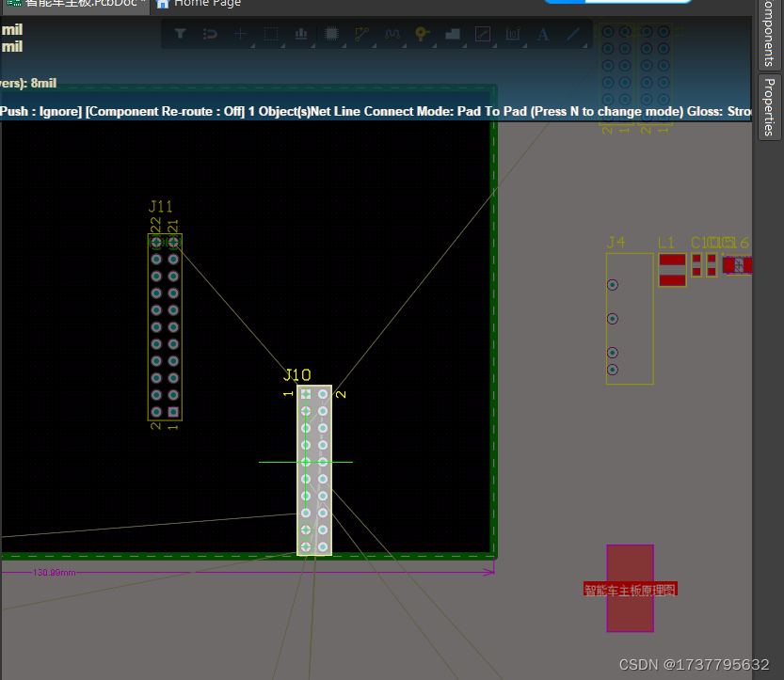784x680 pixels.
Task: Select the L1 inductor upper red pad
Action: [x=673, y=260]
